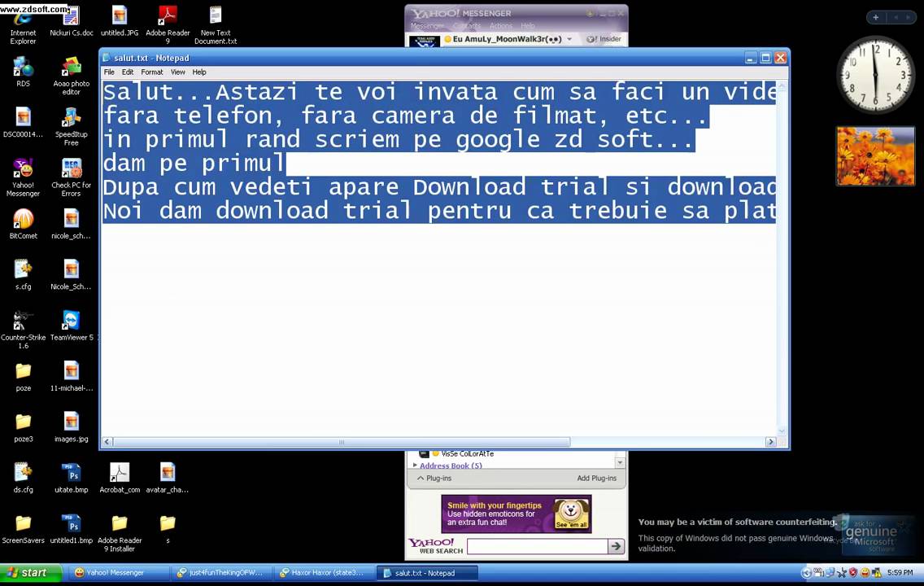Click Add Plug-ins link
The height and width of the screenshot is (586, 924).
[596, 478]
